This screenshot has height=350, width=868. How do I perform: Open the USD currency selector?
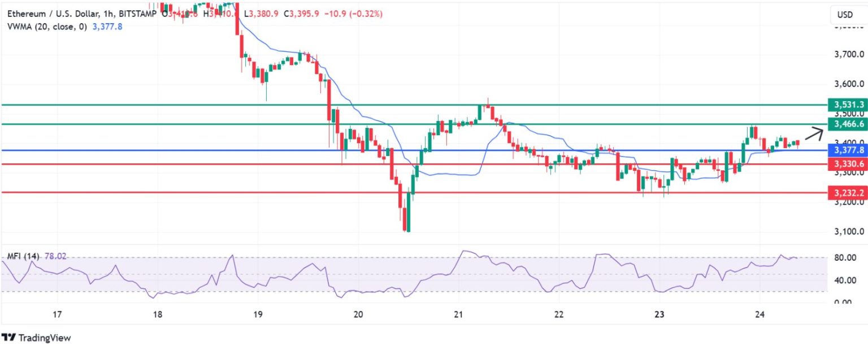(x=845, y=14)
